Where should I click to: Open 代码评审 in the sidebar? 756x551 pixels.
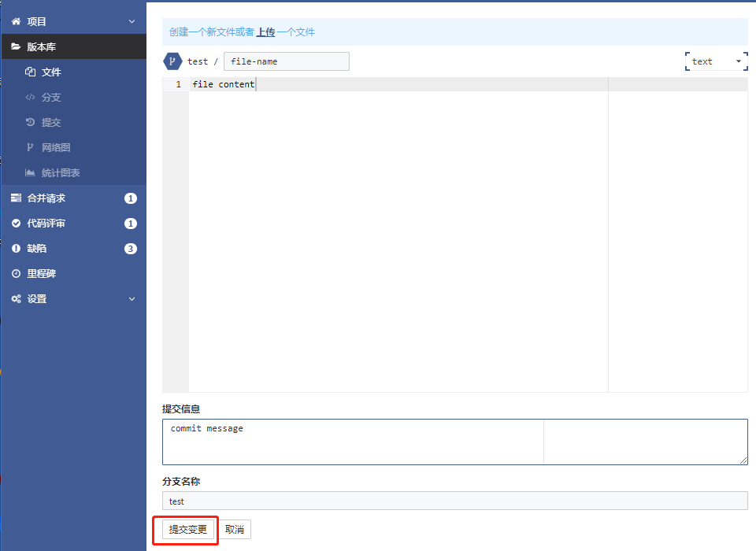(46, 224)
